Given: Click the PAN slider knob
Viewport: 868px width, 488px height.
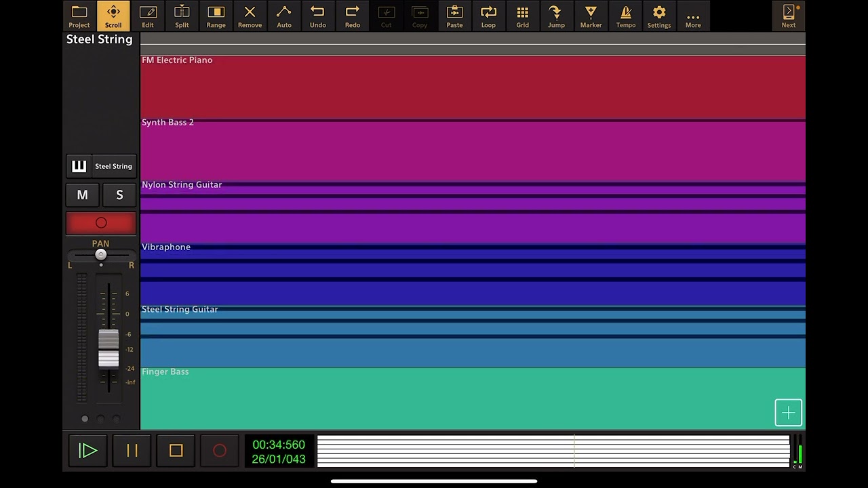Looking at the screenshot, I should (x=100, y=255).
